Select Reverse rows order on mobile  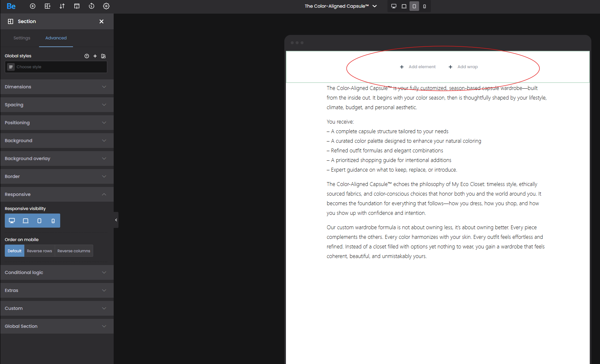point(39,251)
